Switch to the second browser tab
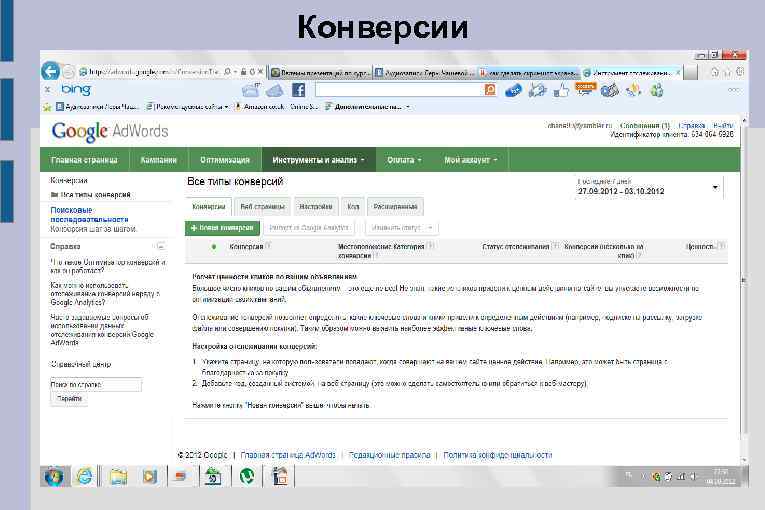 click(x=424, y=73)
